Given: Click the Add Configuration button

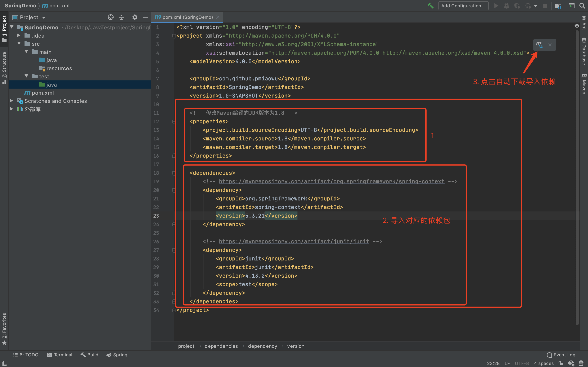Looking at the screenshot, I should [463, 6].
